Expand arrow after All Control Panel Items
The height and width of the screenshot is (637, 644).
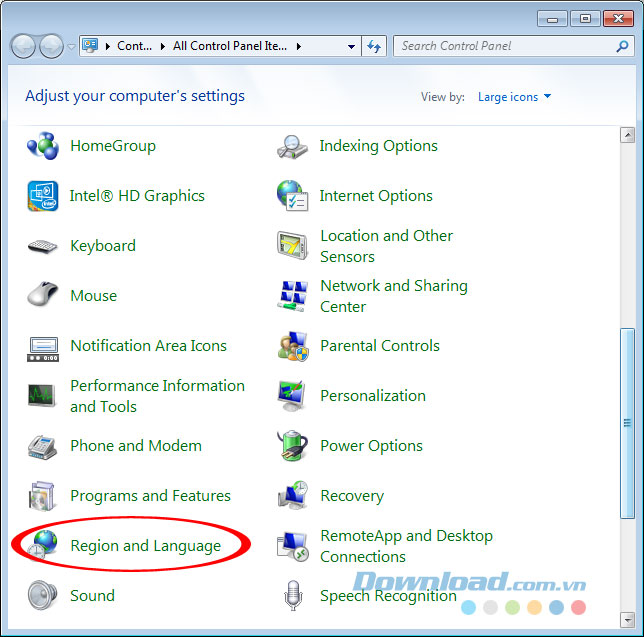tap(299, 46)
